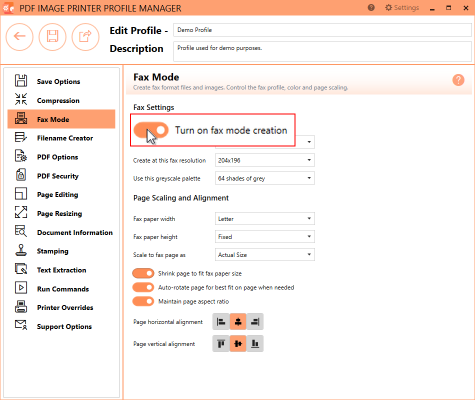Toggle Auto-rotate page for best fit
Screen dimensions: 475x400
coord(143,288)
